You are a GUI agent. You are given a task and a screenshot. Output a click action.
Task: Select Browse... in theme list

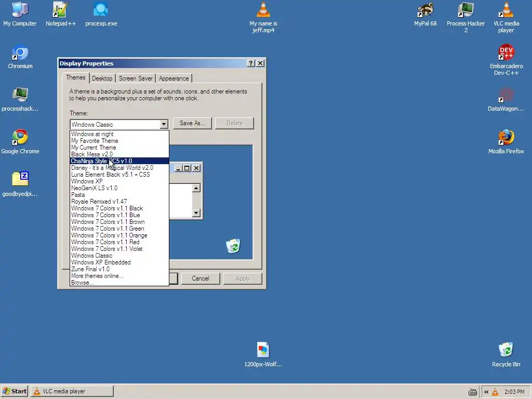[x=119, y=283]
